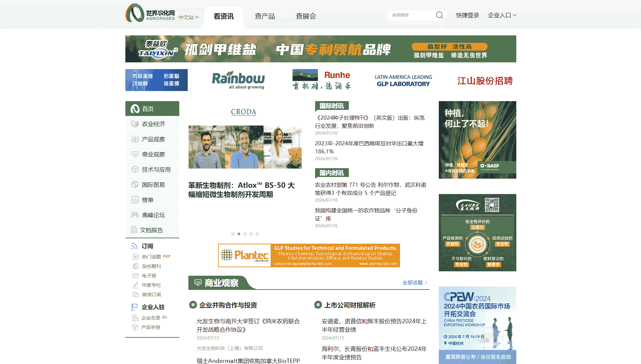Click the Rainbow all about growing logo
641x364 pixels.
[x=238, y=80]
